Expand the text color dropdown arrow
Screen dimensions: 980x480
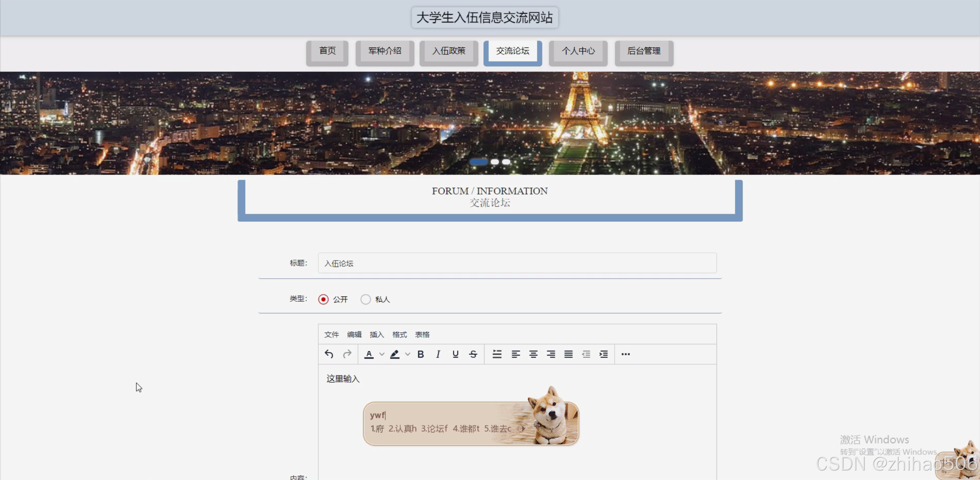click(382, 354)
